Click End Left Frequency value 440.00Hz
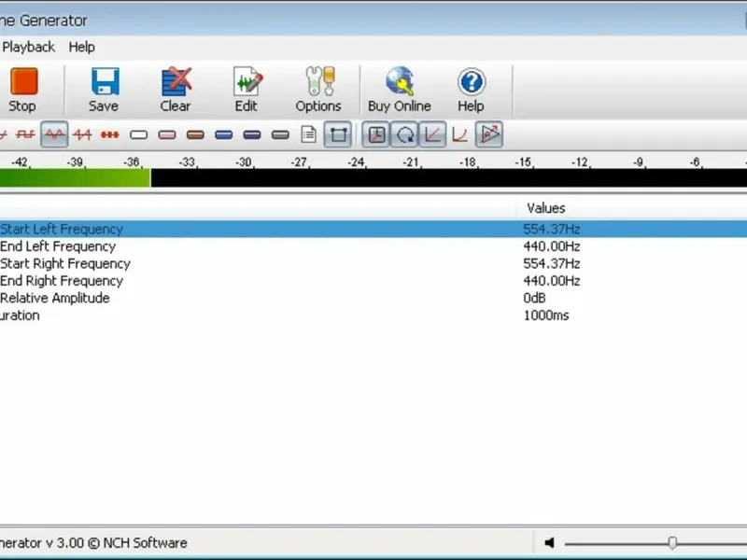 pos(552,246)
